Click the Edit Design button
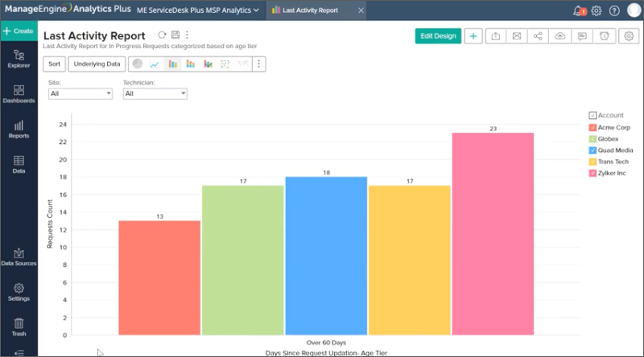Screen dimensions: 644x357 point(438,36)
